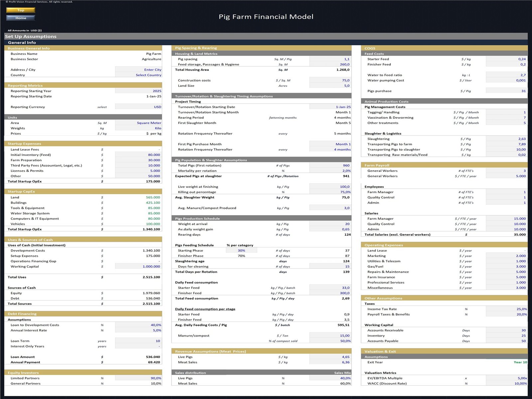Click the Initial Inventory (Feed) value cell
The width and height of the screenshot is (532, 399).
138,155
